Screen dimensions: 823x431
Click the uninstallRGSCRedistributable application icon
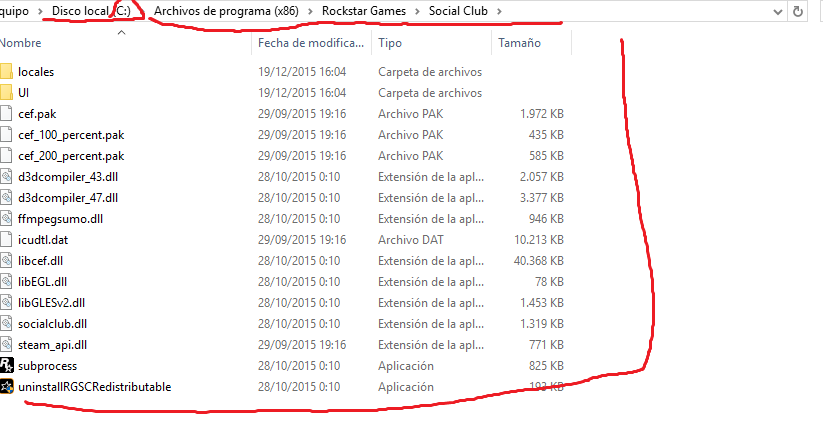point(6,386)
